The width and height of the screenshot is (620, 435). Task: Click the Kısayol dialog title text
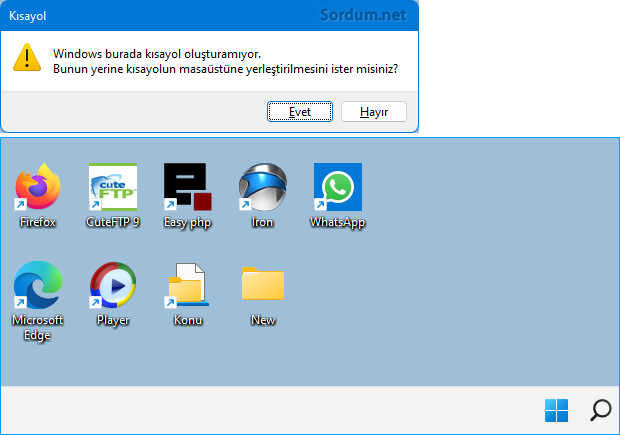coord(28,16)
